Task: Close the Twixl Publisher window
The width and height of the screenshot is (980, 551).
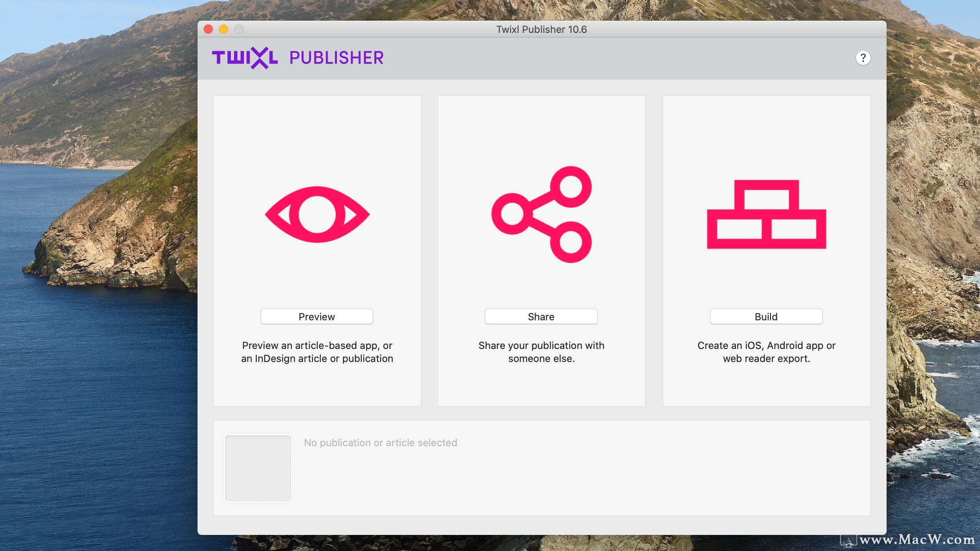Action: [x=208, y=29]
